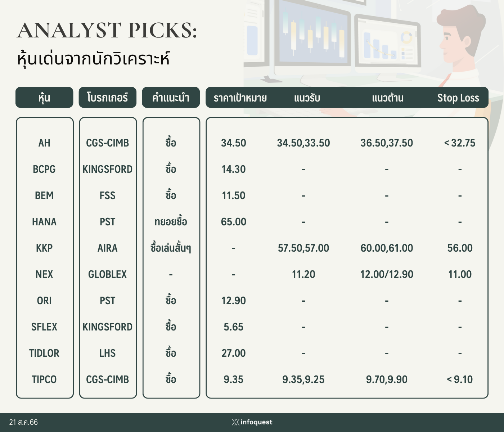This screenshot has height=432, width=504.
Task: Click the TIPCO stop loss < 9.10
Action: pos(460,379)
